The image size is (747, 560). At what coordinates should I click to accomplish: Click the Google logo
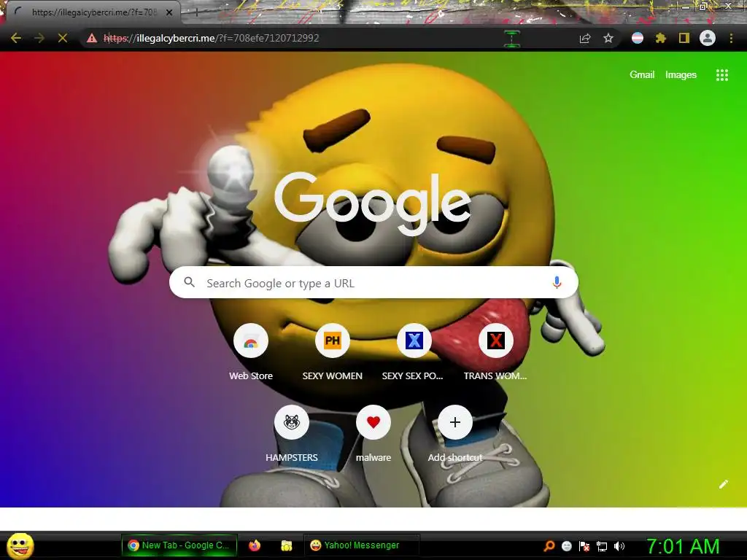click(373, 203)
